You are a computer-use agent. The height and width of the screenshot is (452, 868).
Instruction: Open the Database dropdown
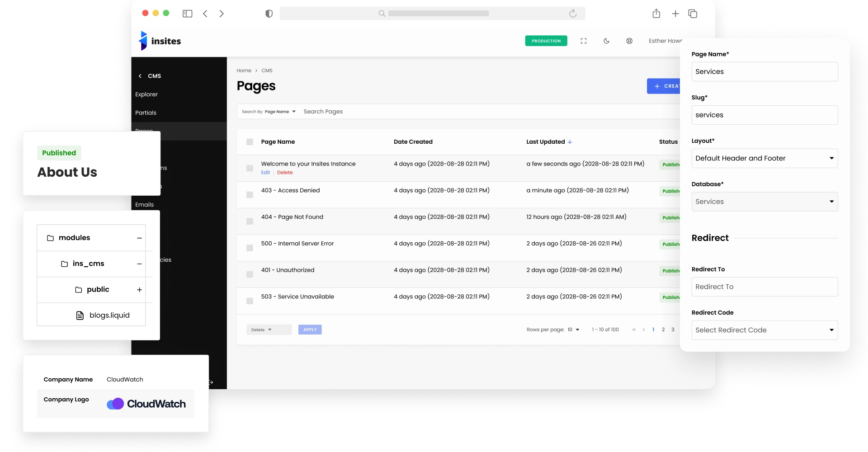[764, 202]
